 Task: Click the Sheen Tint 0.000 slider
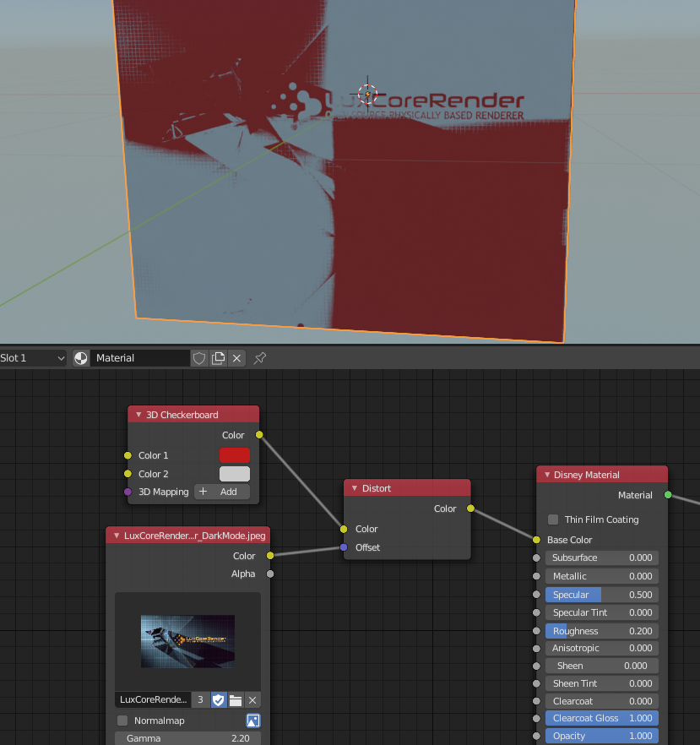coord(602,683)
